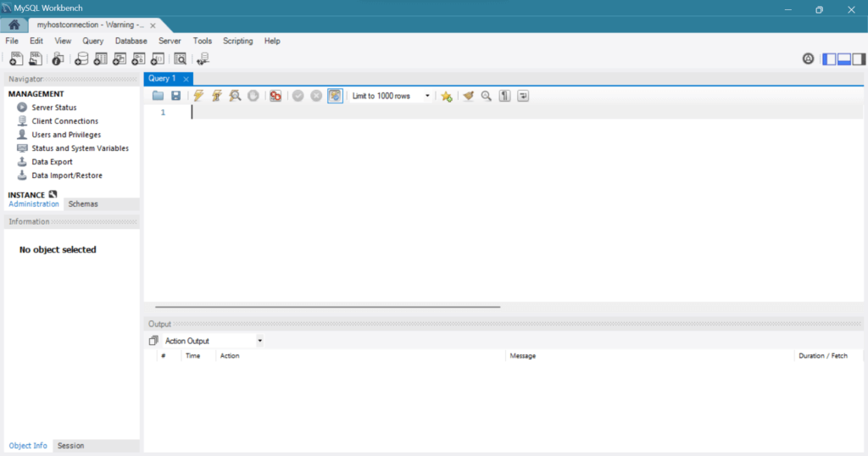Switch to the Session tab
Screen dimensions: 868x456
(71, 446)
